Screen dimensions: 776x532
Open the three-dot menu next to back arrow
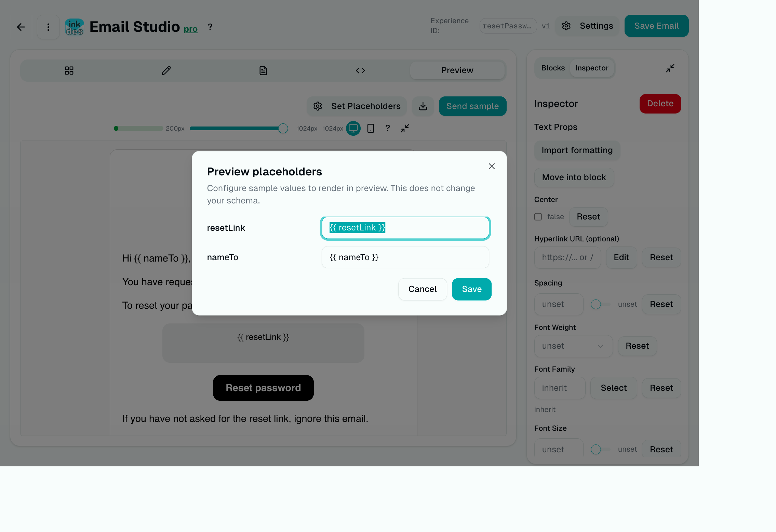[x=48, y=27]
